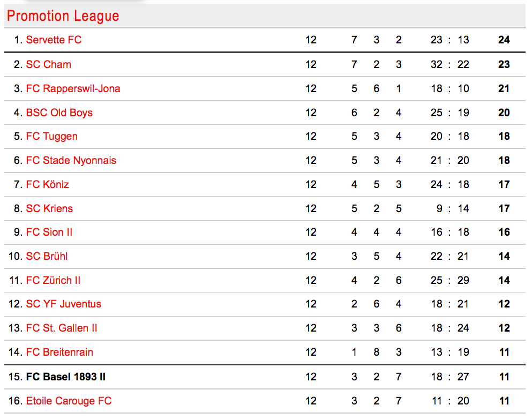Screen dimensions: 532x420
Task: Click Servette FC's 24 points total
Action: (x=504, y=40)
